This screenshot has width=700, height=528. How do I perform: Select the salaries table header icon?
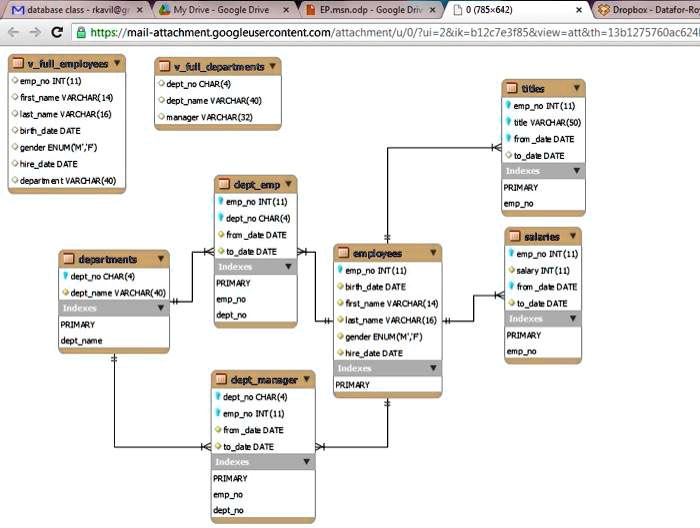pyautogui.click(x=514, y=237)
